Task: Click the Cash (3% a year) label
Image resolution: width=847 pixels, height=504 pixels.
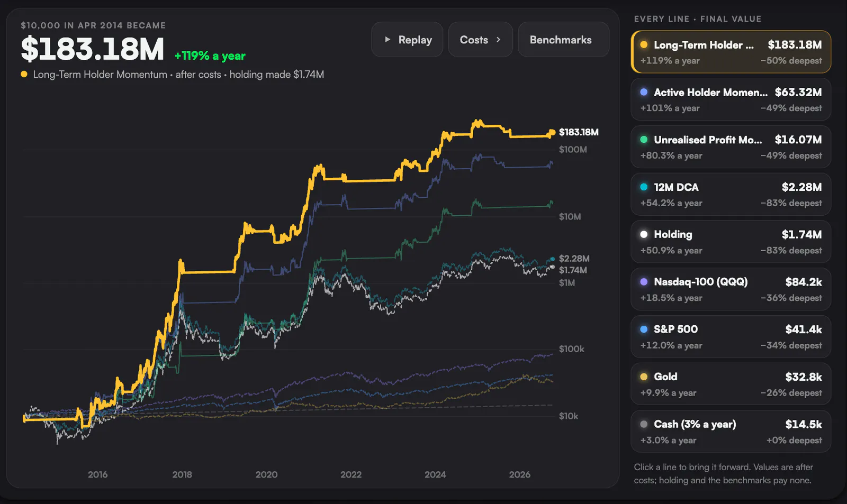Action: (695, 424)
